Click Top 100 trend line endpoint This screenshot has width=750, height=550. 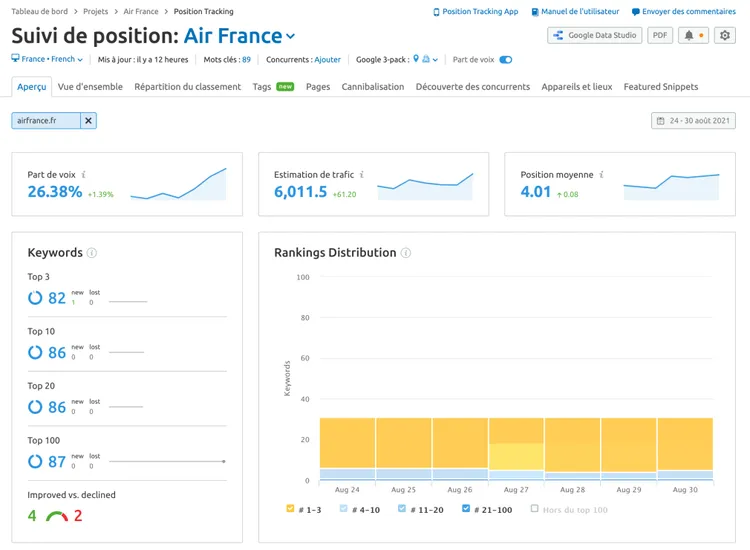point(223,462)
